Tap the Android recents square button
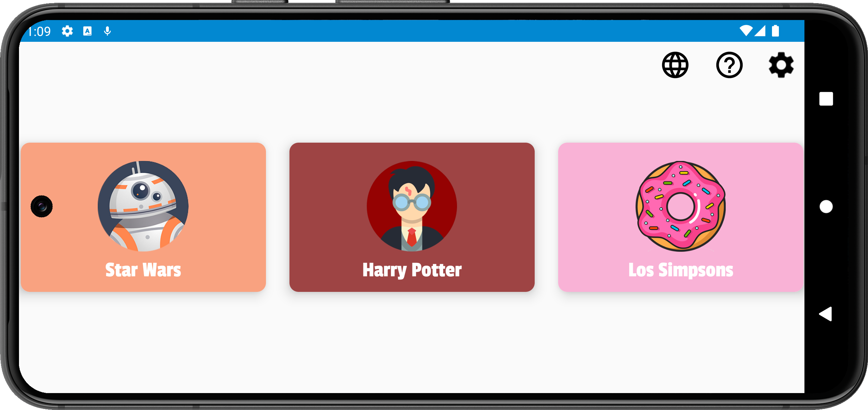Image resolution: width=868 pixels, height=410 pixels. tap(826, 99)
